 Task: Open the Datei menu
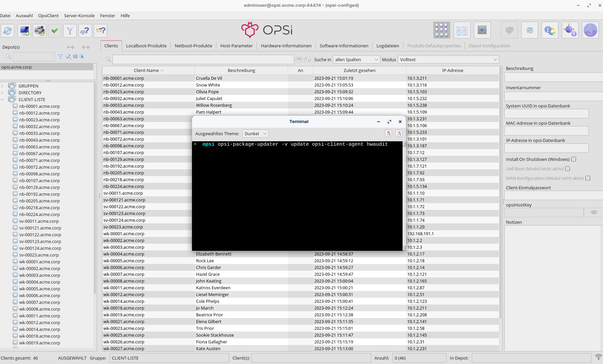(5, 16)
